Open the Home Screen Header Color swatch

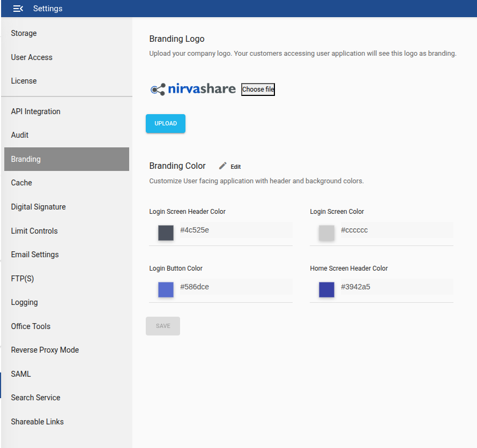coord(326,289)
